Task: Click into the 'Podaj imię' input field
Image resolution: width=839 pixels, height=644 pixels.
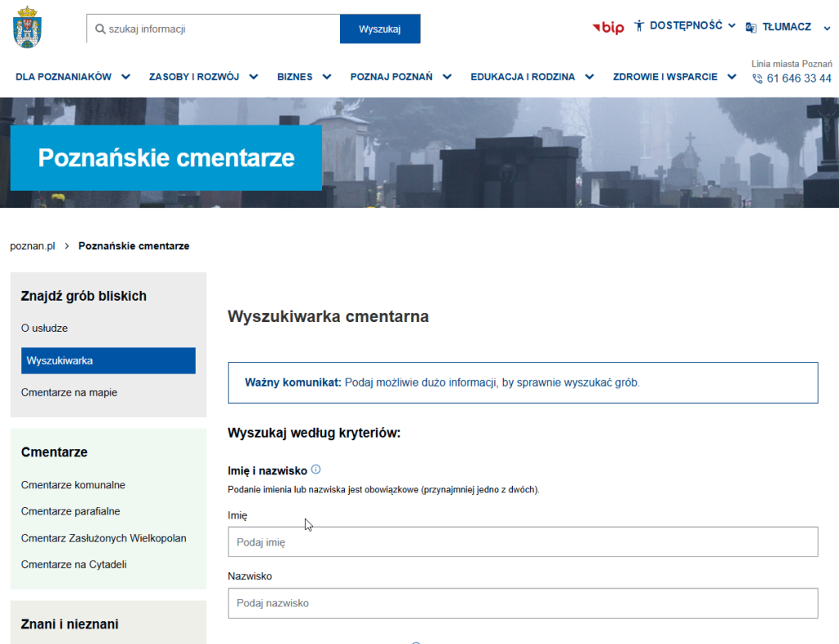Action: click(523, 542)
